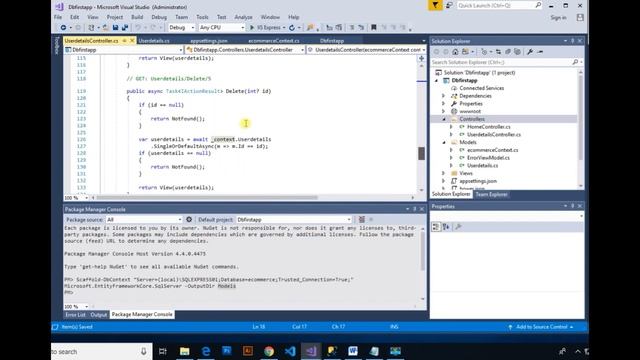The image size is (640, 360).
Task: Open File Explorer from the taskbar
Action: point(184,351)
